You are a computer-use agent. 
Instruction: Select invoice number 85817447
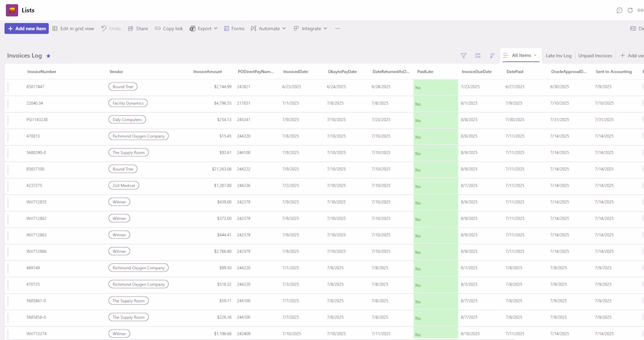pyautogui.click(x=35, y=87)
